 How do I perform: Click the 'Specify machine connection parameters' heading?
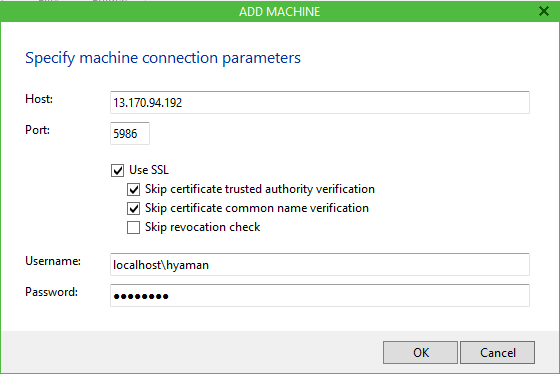pyautogui.click(x=163, y=58)
